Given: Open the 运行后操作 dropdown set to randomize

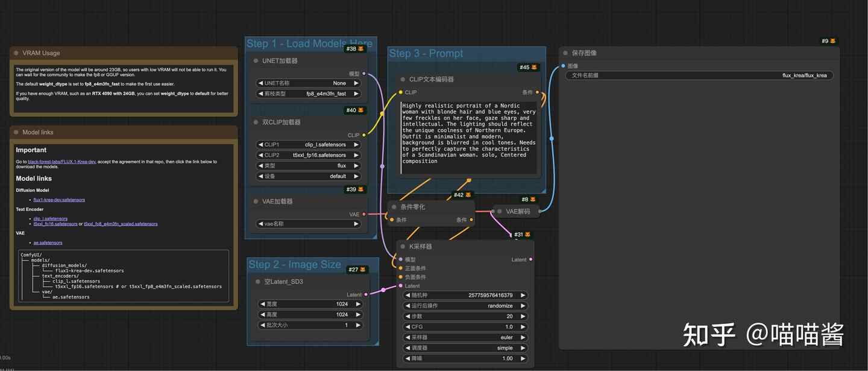Looking at the screenshot, I should [465, 306].
